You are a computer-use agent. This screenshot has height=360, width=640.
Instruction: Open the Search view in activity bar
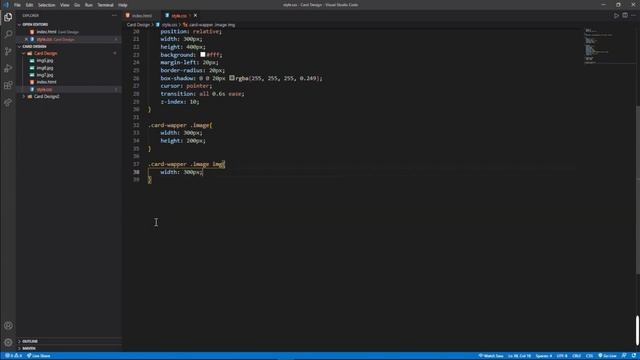[x=8, y=34]
